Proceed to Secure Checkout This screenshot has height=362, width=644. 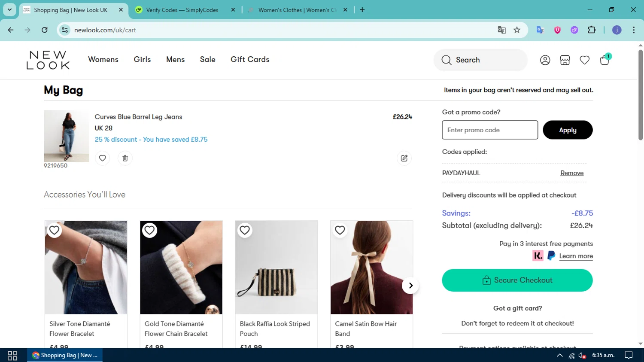click(x=517, y=280)
